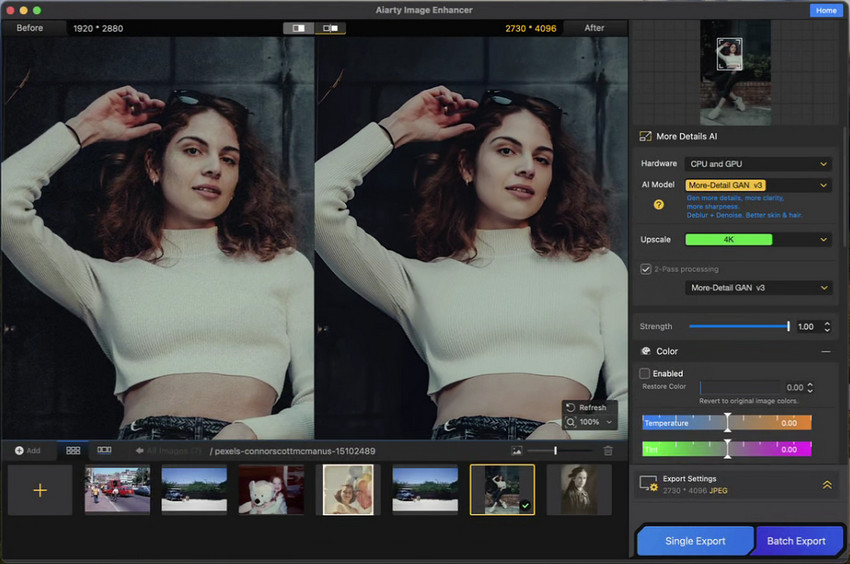Click the large yellow plus tile
This screenshot has width=850, height=564.
40,490
